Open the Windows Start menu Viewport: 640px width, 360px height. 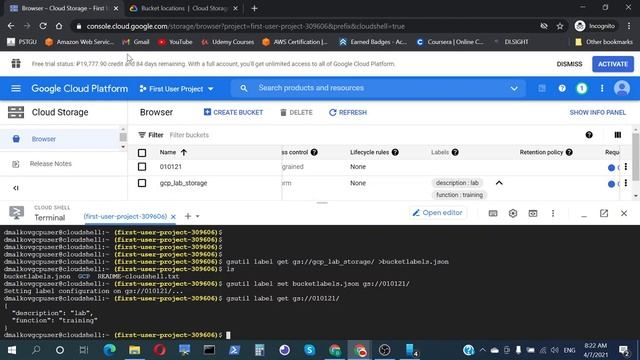tap(11, 350)
